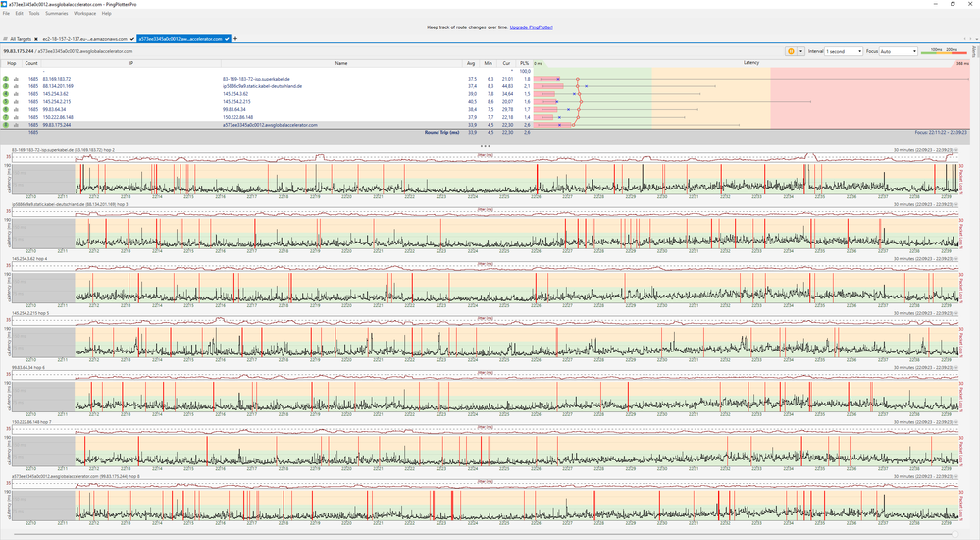
Task: Click the 100ms 200ms latency color scale
Action: coord(944,51)
